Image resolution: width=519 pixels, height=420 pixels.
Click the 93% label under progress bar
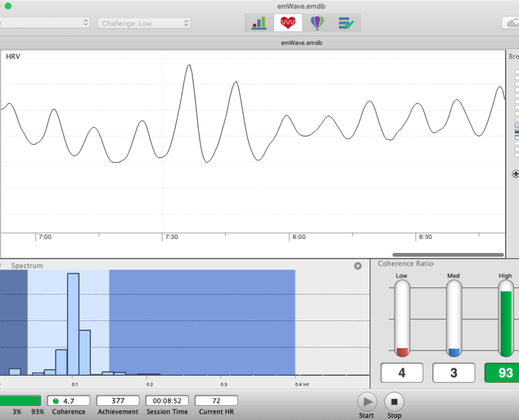pos(37,412)
